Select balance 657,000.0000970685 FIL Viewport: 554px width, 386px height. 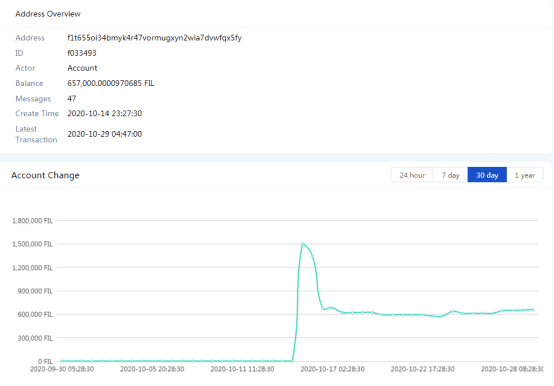[x=111, y=83]
